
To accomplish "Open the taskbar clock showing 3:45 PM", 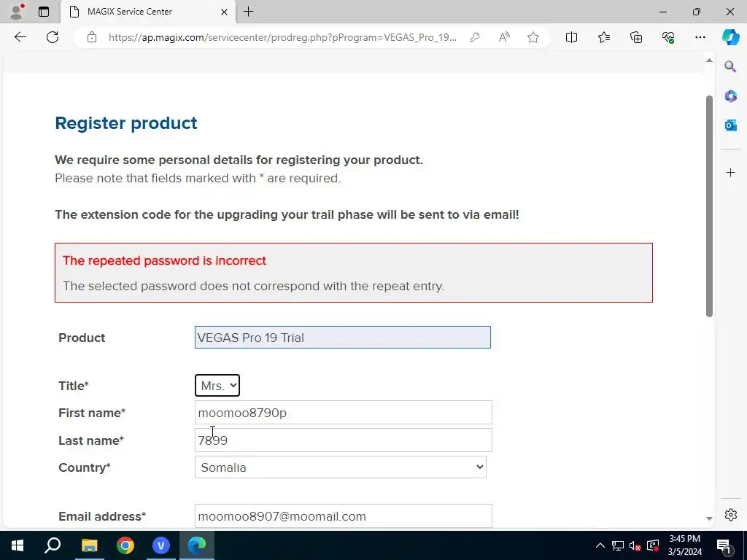I will click(684, 545).
